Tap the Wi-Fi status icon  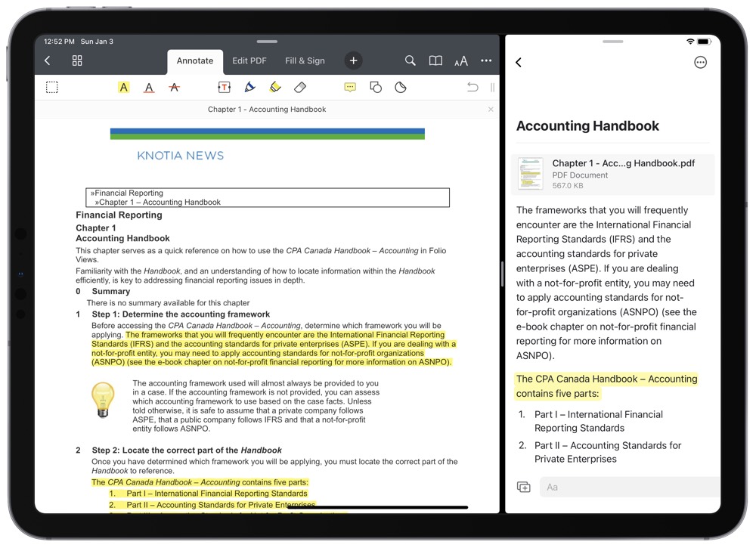coord(690,42)
